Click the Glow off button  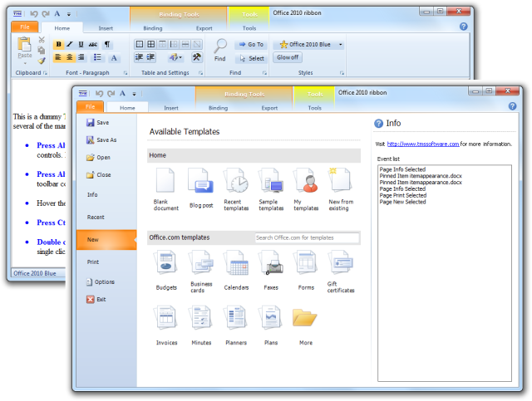coord(288,57)
